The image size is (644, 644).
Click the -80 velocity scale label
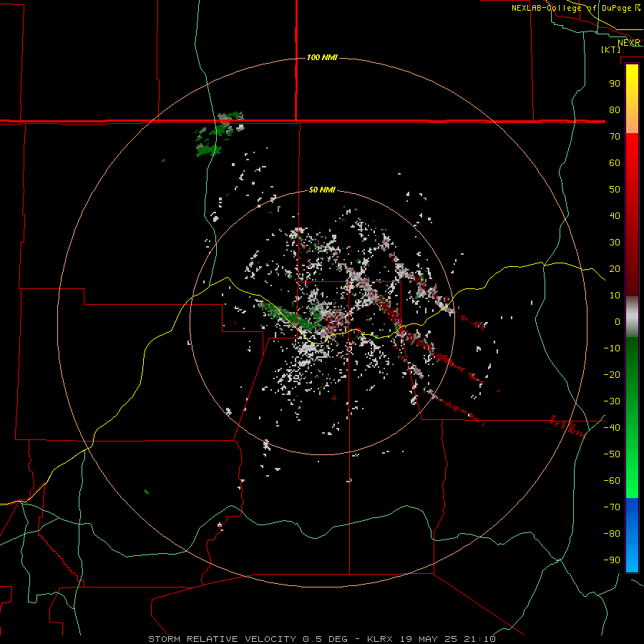tap(612, 534)
